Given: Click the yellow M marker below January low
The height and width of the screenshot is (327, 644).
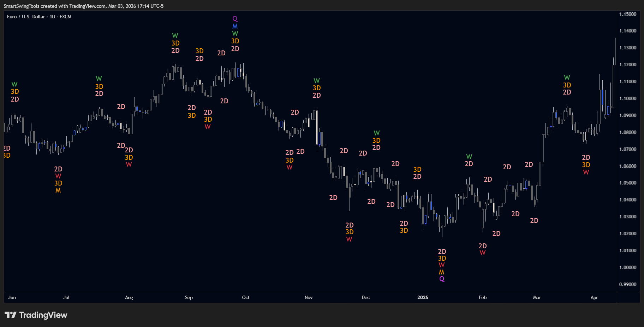Looking at the screenshot, I should pos(441,272).
